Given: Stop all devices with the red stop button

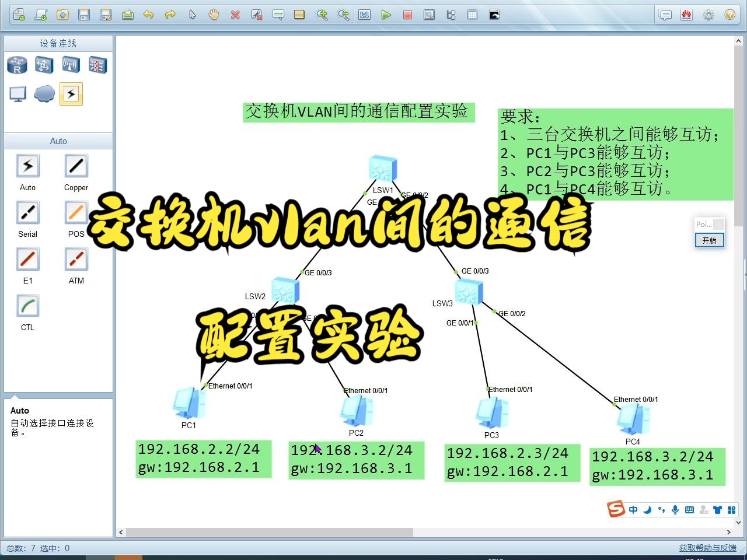Looking at the screenshot, I should point(407,15).
